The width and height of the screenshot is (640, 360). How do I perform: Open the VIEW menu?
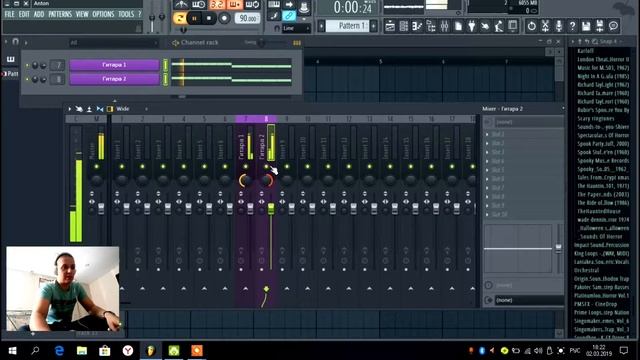click(x=82, y=14)
